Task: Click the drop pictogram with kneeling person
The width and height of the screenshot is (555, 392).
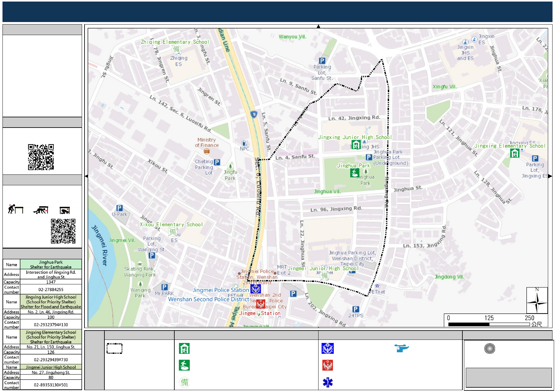Action: point(16,209)
